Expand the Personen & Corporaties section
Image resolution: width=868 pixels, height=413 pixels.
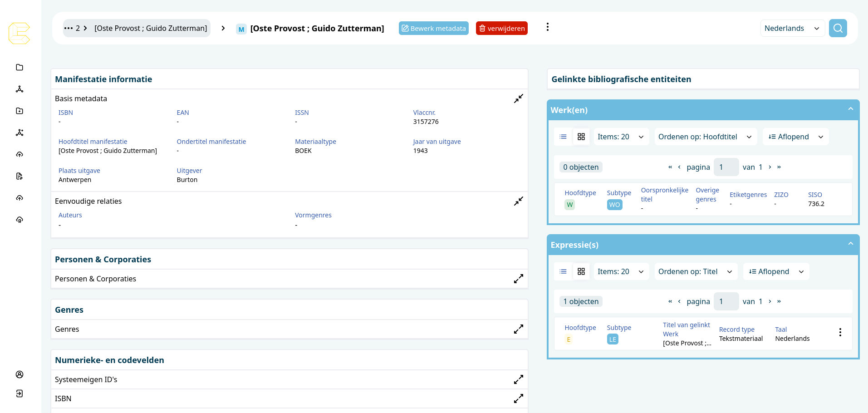pyautogui.click(x=518, y=279)
